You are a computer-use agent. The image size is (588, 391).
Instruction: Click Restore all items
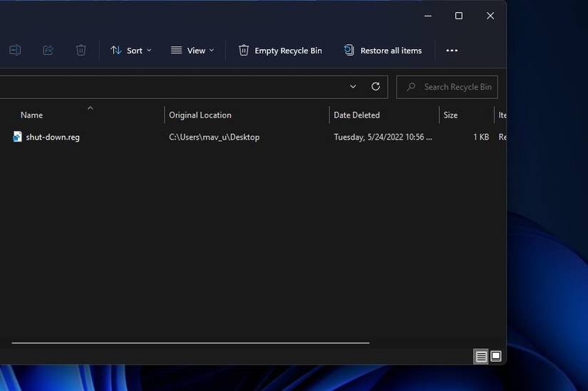[383, 51]
